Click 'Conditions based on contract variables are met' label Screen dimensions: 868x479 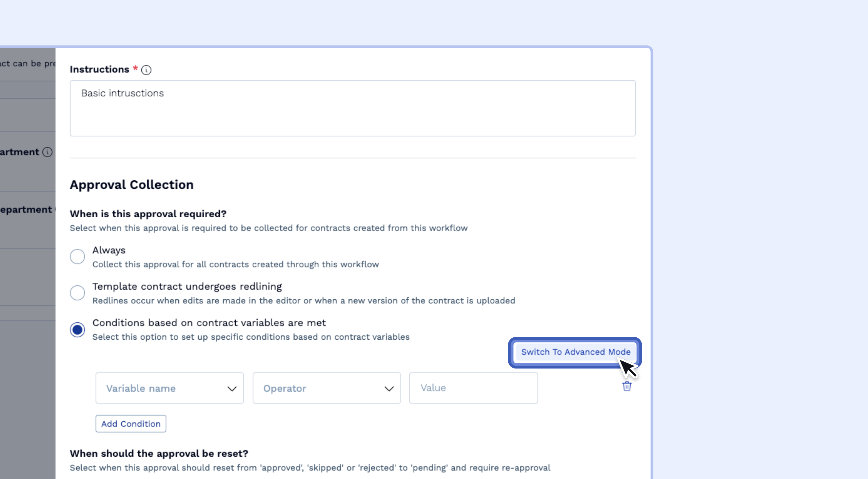coord(209,323)
